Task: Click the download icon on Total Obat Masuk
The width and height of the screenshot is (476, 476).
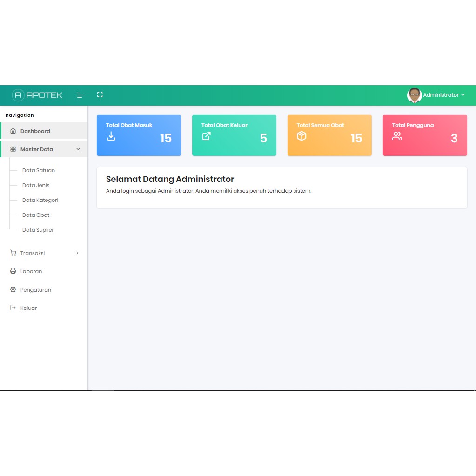Action: [111, 136]
